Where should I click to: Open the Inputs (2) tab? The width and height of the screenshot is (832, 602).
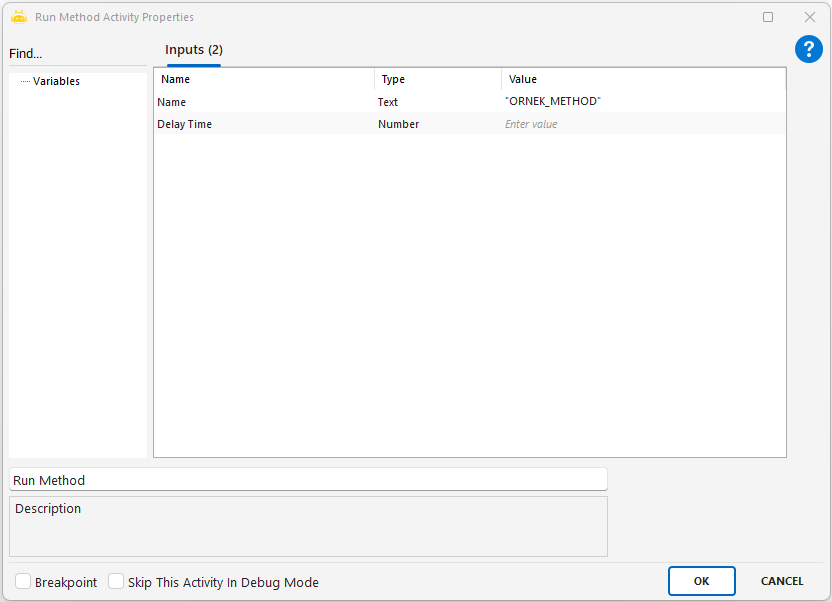pos(194,50)
